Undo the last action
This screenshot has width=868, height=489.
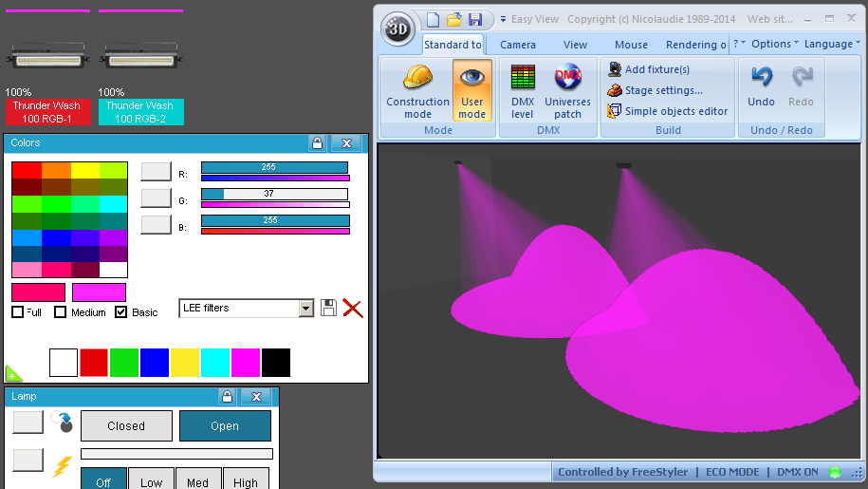tap(761, 85)
